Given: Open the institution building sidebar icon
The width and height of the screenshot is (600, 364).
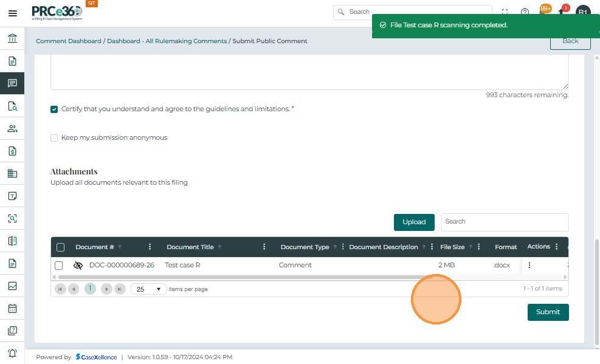Looking at the screenshot, I should coord(12,38).
